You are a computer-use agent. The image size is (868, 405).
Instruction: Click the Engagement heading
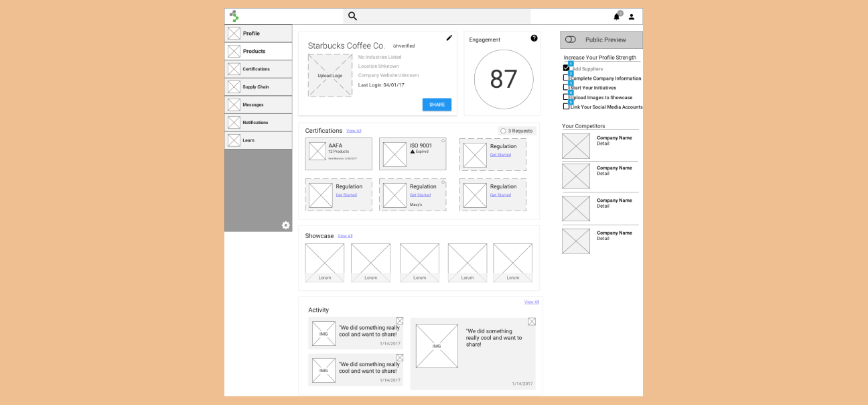click(x=485, y=40)
